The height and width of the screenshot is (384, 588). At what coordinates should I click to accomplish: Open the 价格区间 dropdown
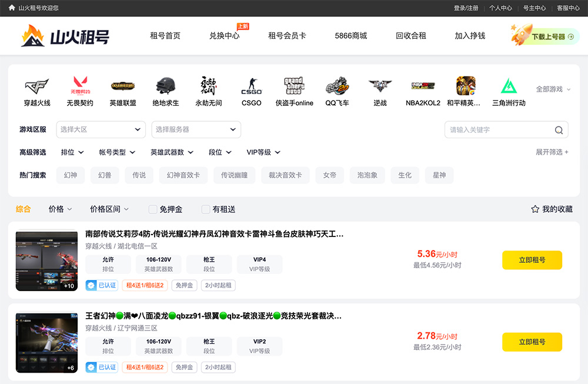(x=109, y=209)
